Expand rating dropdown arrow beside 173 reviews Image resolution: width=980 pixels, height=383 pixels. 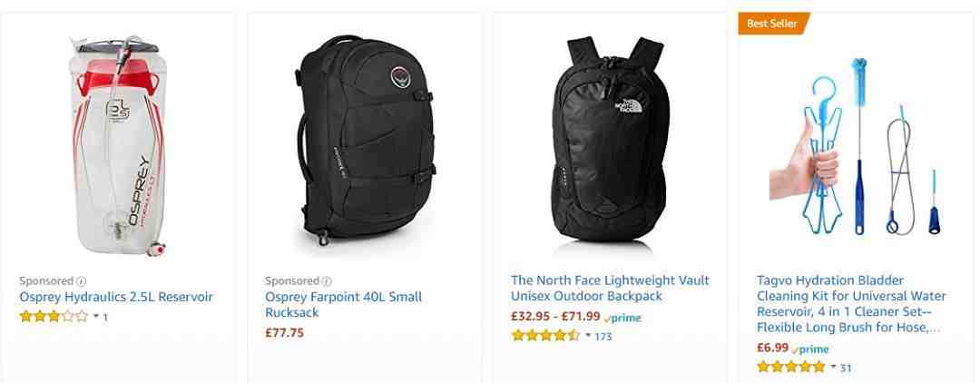coord(588,336)
